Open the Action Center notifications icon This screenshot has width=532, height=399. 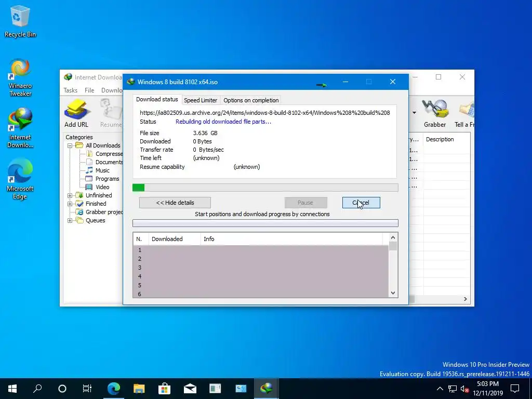pyautogui.click(x=515, y=389)
